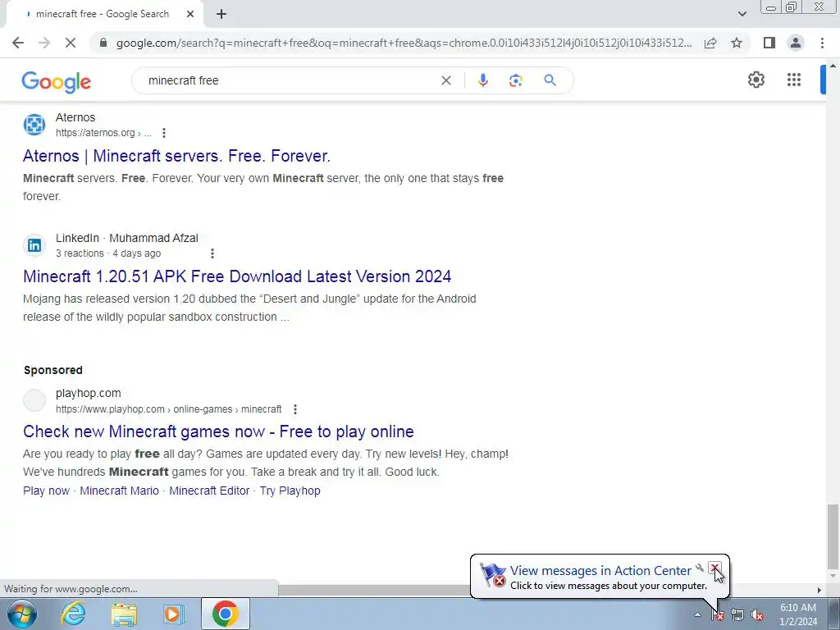Click the vertical scrollbar thumb
Viewport: 840px width, 630px height.
click(x=833, y=537)
